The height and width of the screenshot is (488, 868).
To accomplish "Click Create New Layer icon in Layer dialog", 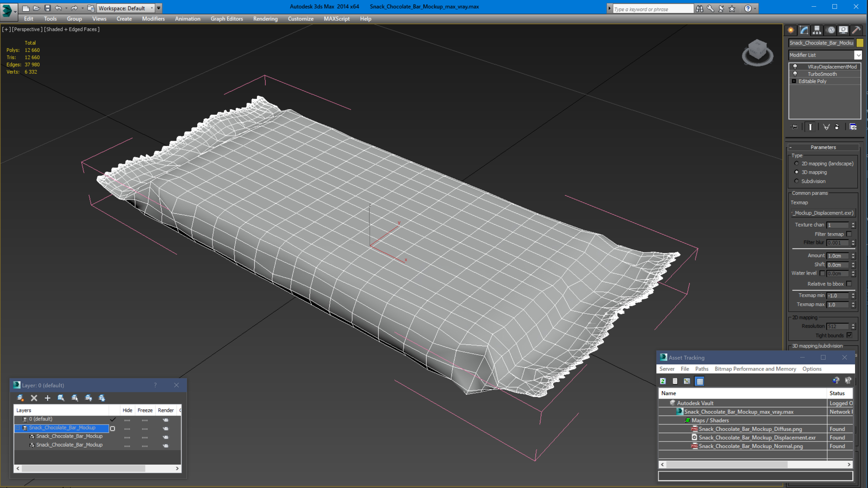I will (x=20, y=398).
